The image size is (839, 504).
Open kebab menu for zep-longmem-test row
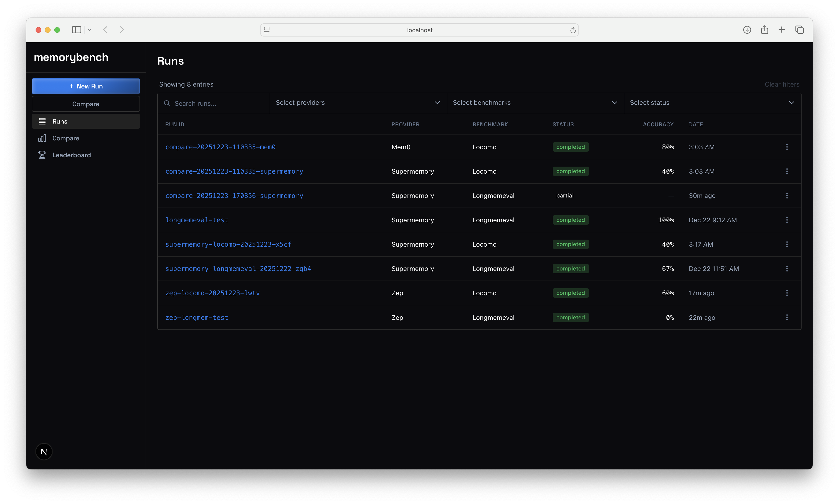[x=787, y=317]
